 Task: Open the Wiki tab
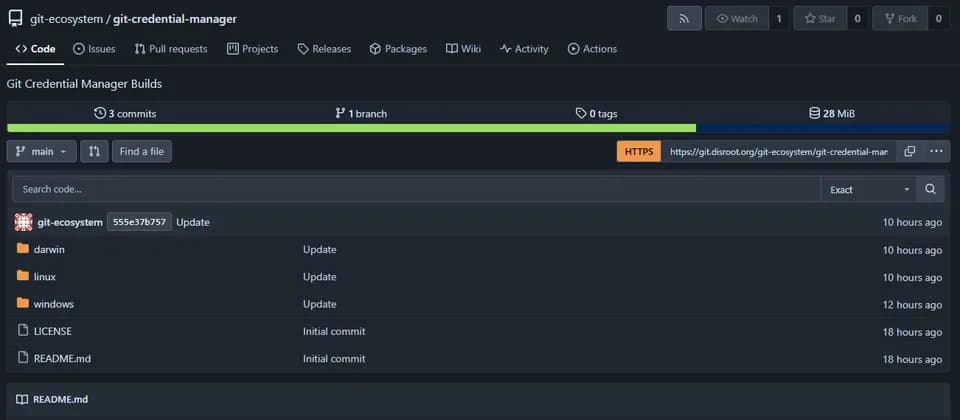463,49
